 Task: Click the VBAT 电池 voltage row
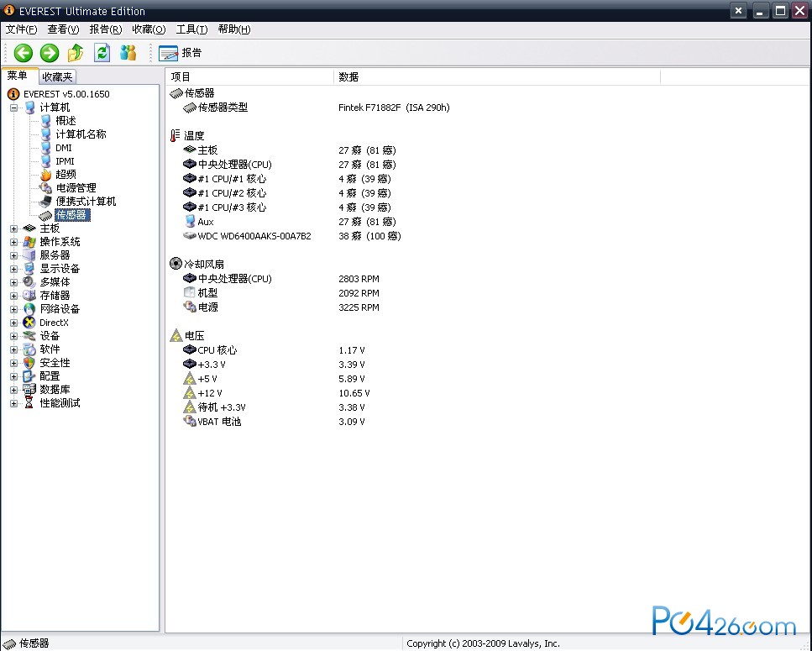click(x=274, y=422)
